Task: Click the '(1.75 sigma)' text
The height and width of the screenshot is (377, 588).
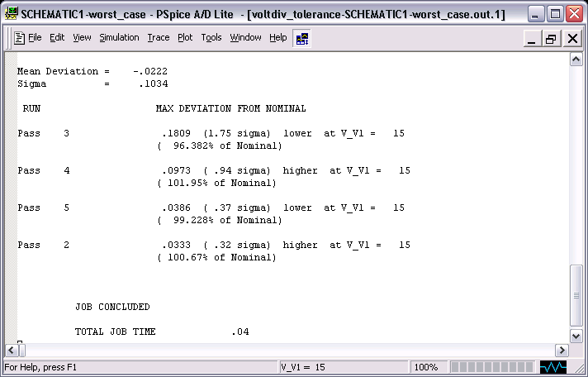Action: [237, 133]
